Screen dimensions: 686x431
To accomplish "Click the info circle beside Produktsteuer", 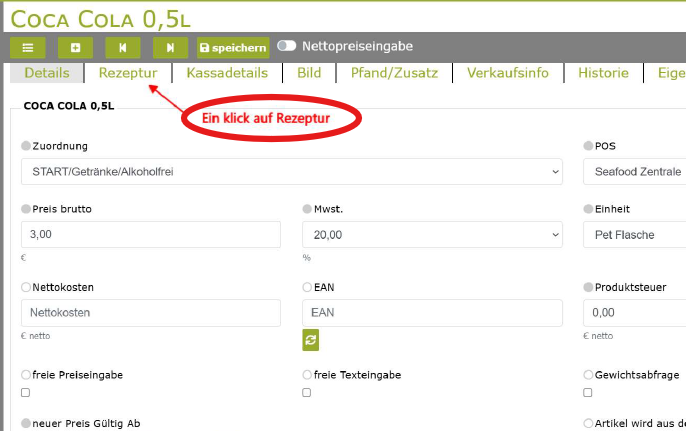I will pyautogui.click(x=588, y=287).
